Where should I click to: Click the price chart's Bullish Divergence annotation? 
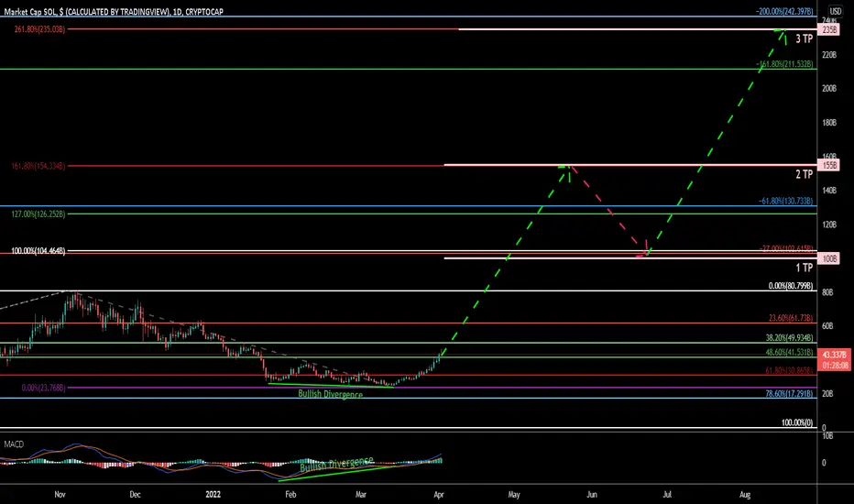[330, 394]
